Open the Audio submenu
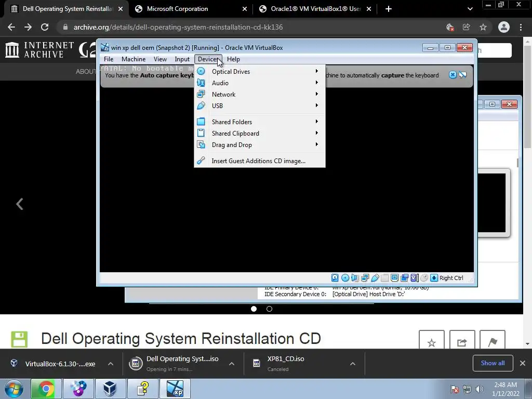Screen dimensions: 532x399 (260, 83)
